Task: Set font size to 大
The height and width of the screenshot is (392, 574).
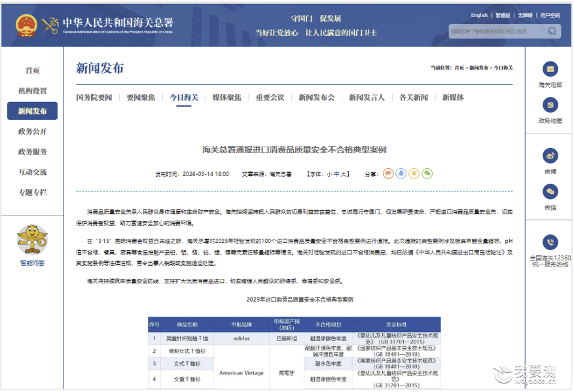Action: pos(344,174)
